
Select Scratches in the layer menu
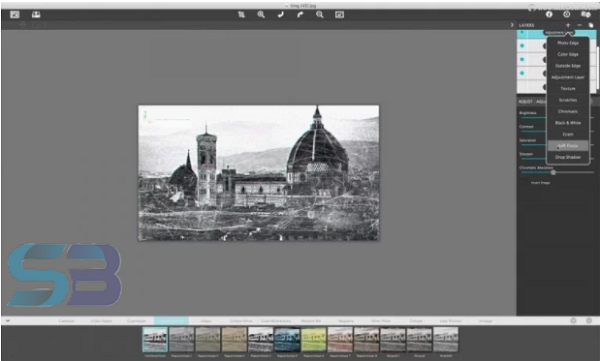click(x=568, y=100)
